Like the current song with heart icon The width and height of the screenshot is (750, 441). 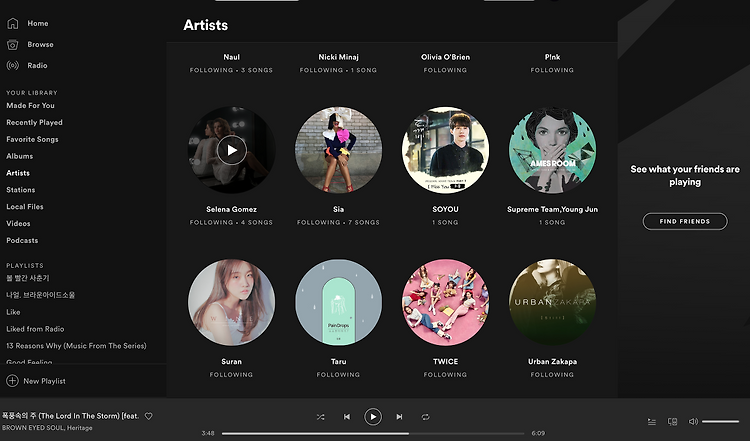(149, 416)
